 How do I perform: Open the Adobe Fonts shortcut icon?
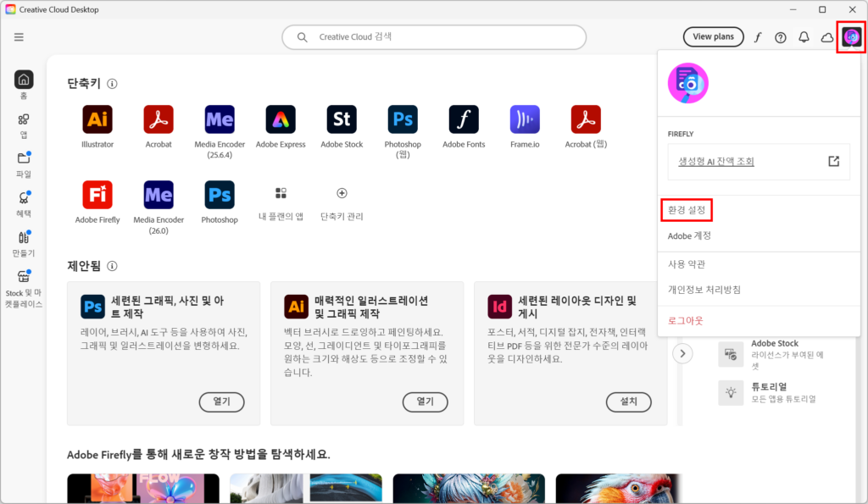coord(464,119)
